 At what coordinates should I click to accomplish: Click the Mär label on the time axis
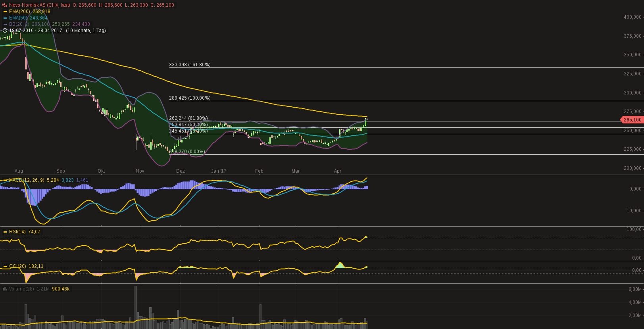pyautogui.click(x=296, y=171)
